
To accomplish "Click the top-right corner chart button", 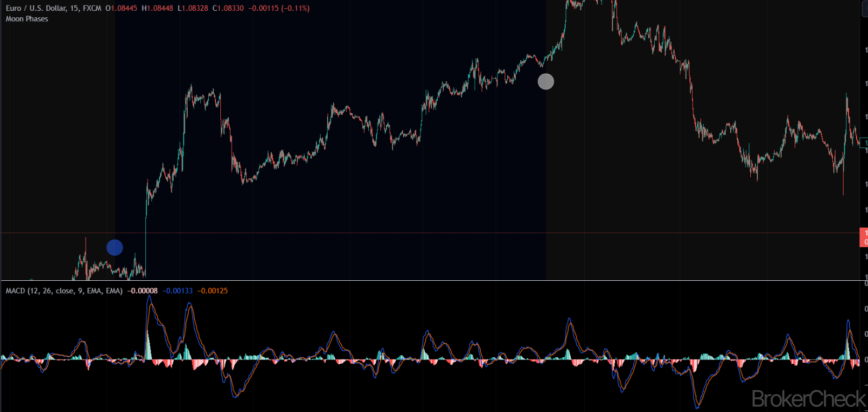I will tap(865, 9).
